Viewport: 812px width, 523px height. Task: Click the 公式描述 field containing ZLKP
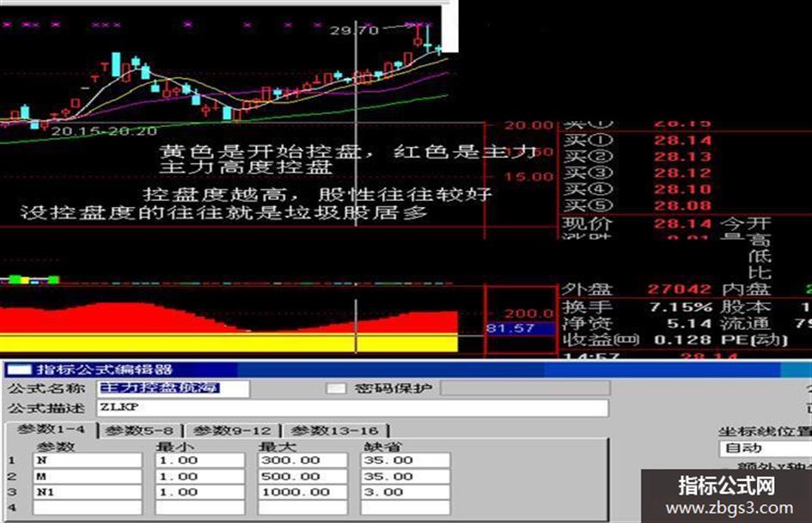352,408
